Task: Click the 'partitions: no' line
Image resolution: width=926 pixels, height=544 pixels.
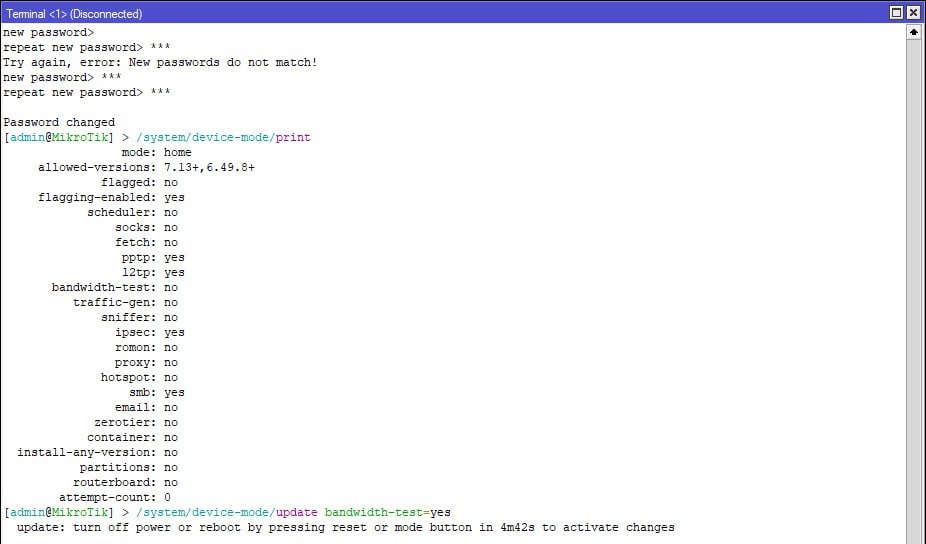Action: 129,468
